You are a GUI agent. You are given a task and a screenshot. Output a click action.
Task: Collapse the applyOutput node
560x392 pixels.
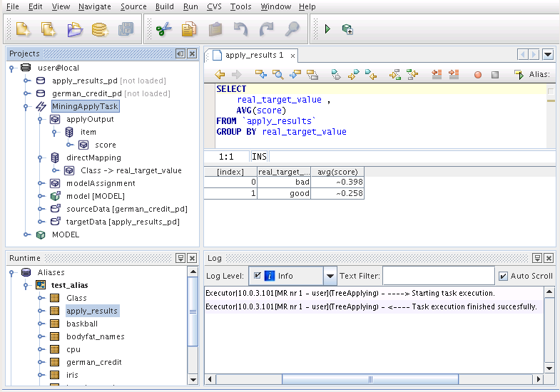(40, 120)
